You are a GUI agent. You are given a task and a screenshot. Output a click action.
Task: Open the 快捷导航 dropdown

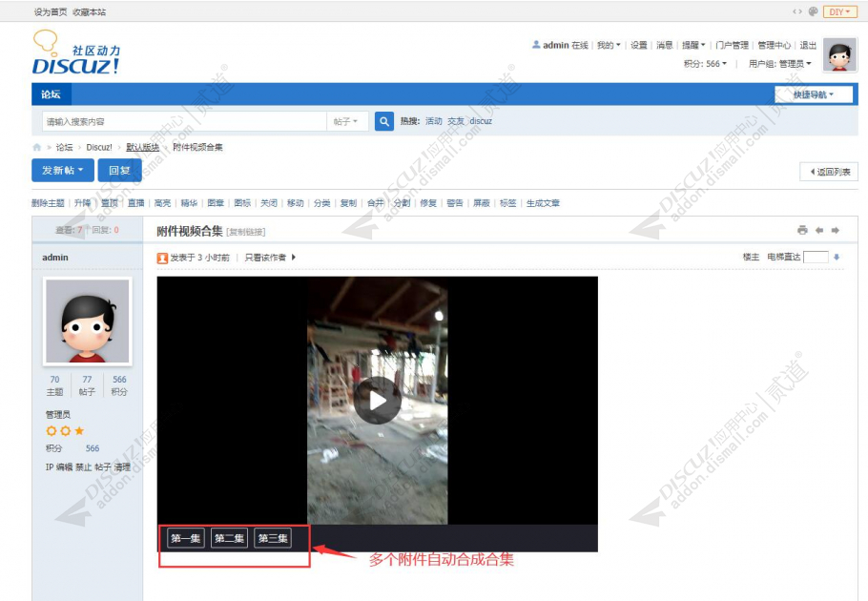coord(814,94)
